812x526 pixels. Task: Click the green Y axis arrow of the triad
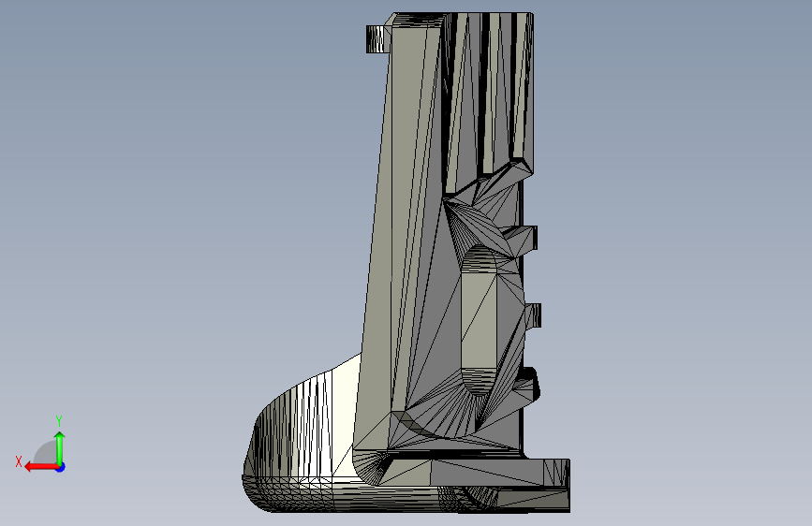(60, 447)
